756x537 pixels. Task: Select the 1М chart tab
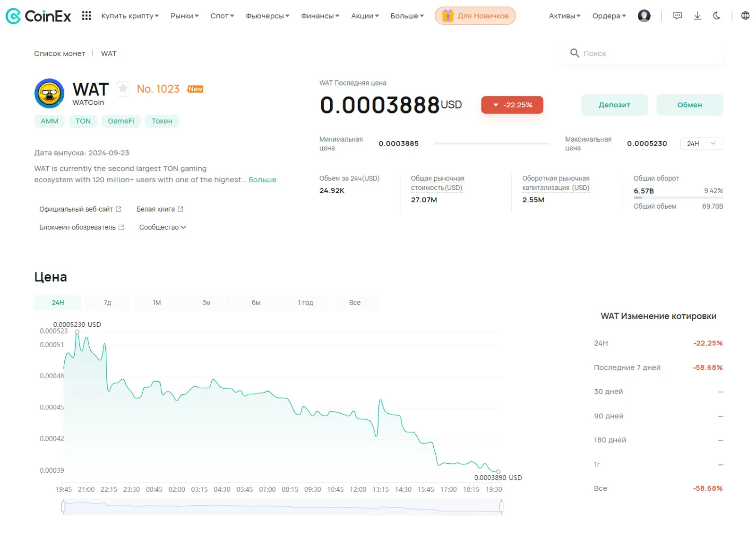point(157,303)
